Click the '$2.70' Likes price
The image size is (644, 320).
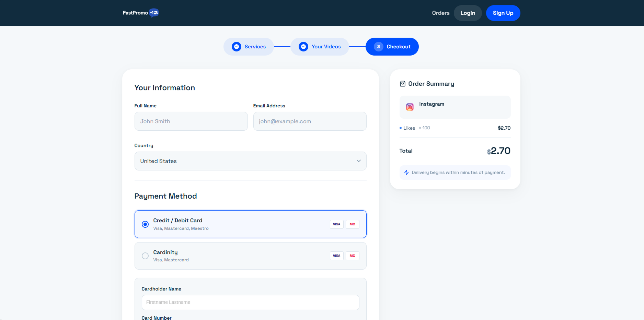(504, 128)
